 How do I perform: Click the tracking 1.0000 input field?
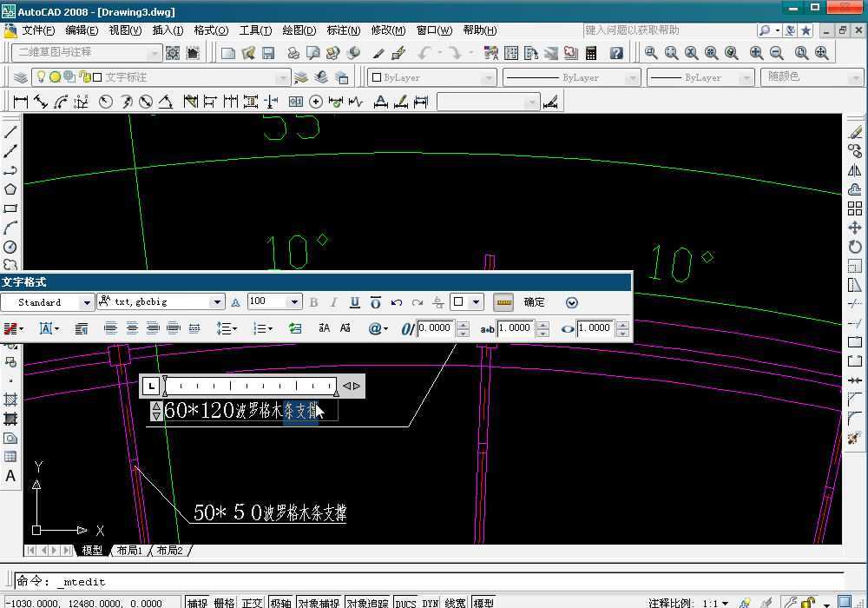point(515,327)
